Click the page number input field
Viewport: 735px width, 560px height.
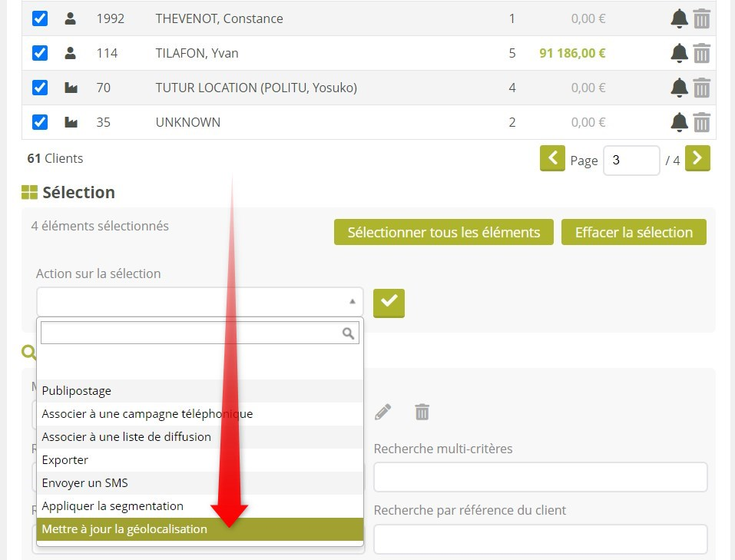tap(631, 161)
